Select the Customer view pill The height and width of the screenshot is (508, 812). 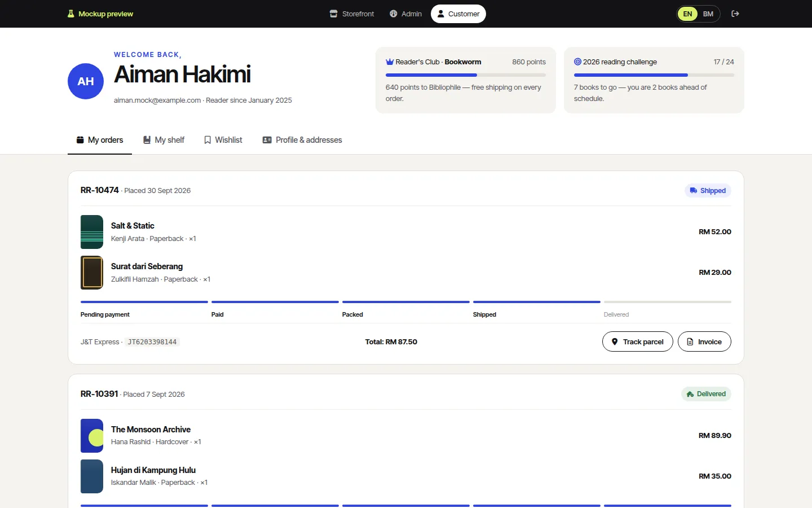tap(458, 14)
